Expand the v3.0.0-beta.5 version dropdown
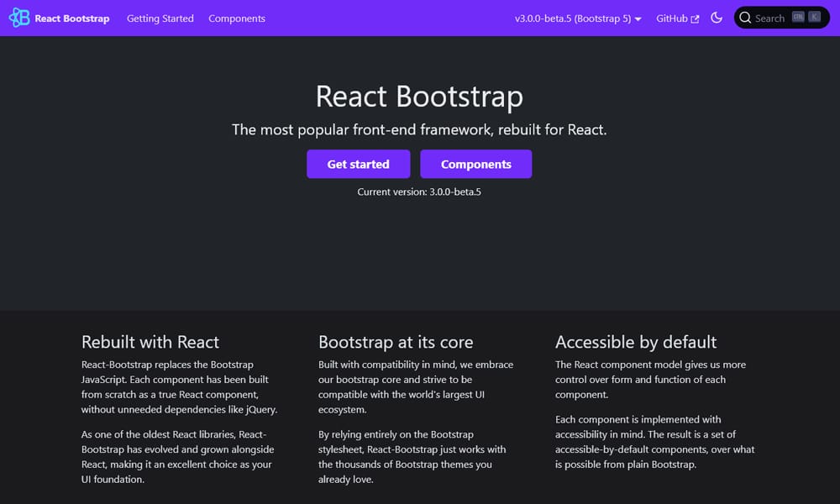Image resolution: width=840 pixels, height=504 pixels. click(x=578, y=18)
